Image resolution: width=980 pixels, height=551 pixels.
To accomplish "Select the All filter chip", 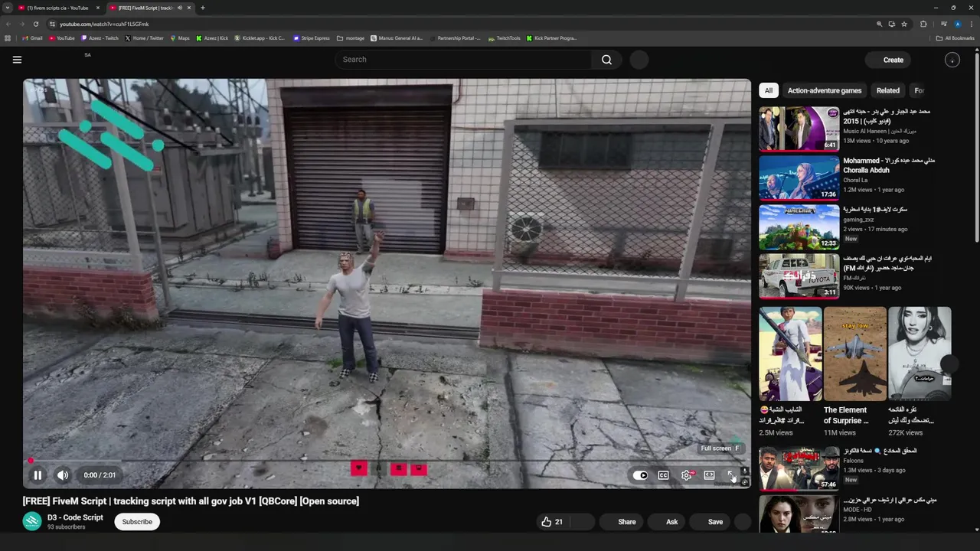I will coord(769,90).
